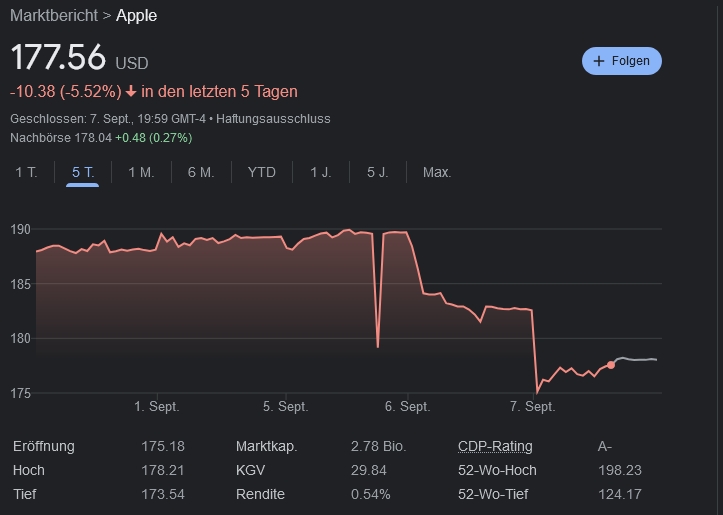Show the 6 M. chart range
Image resolution: width=723 pixels, height=515 pixels.
pos(201,172)
